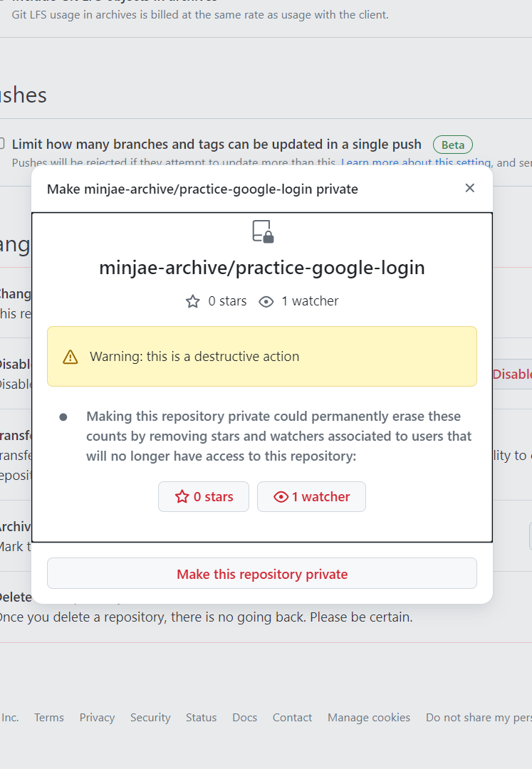Click Do not share my personal information link
This screenshot has height=769, width=532.
pos(479,718)
